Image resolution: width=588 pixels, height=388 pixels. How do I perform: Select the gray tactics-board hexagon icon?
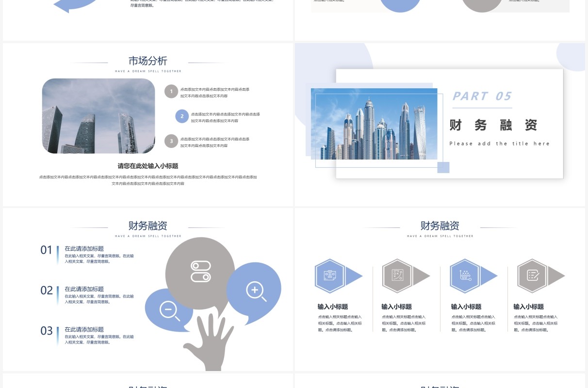tap(397, 276)
